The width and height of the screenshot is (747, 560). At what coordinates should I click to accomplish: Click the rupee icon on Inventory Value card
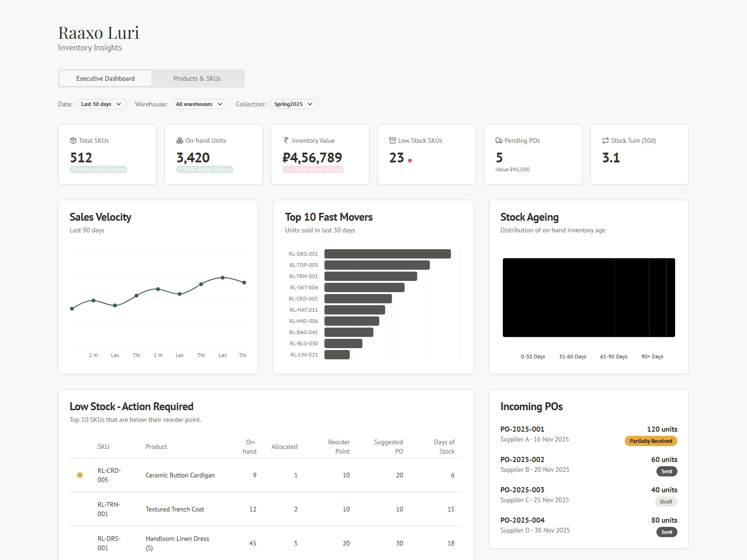(x=285, y=140)
